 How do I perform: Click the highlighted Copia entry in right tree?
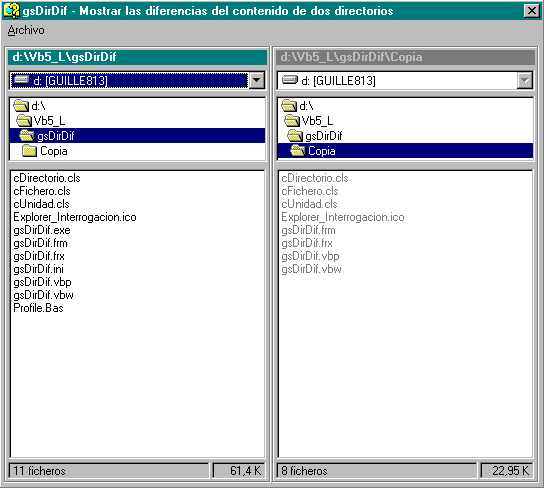tap(405, 151)
